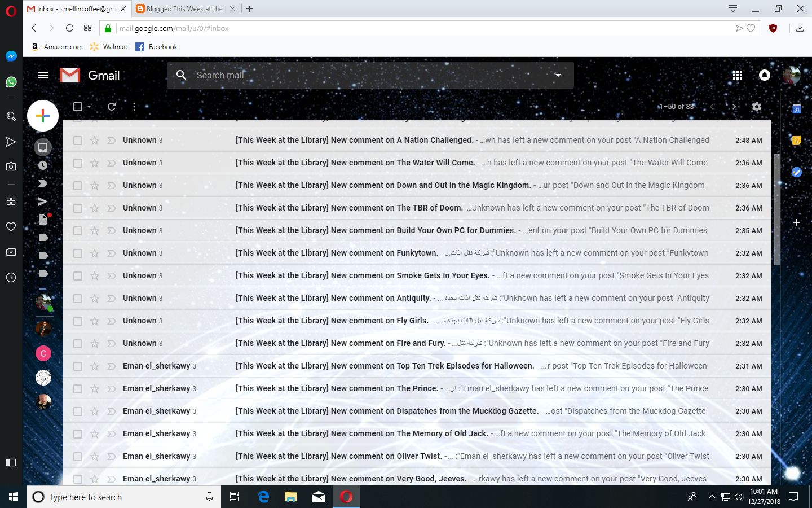Screen dimensions: 812x508
Task: Open Gmail main menu hamburger
Action: (x=43, y=75)
